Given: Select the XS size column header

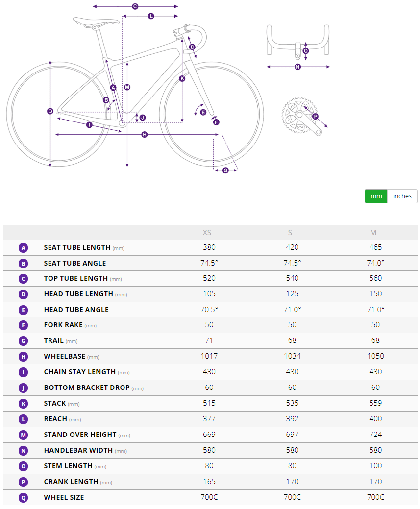Looking at the screenshot, I should [207, 233].
